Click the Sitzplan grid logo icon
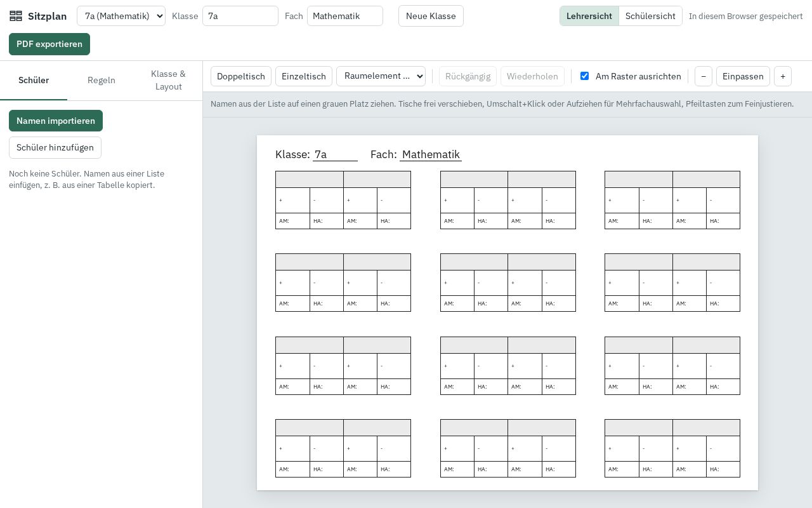The height and width of the screenshot is (508, 812). click(16, 16)
